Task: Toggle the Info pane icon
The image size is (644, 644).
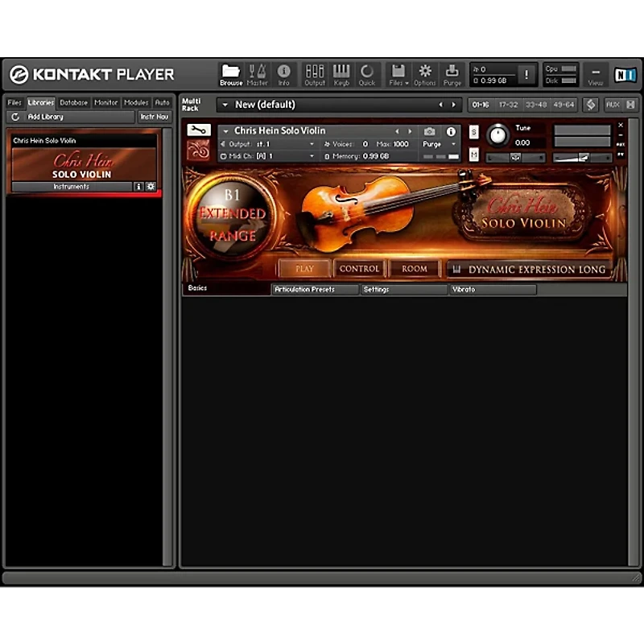Action: (284, 75)
